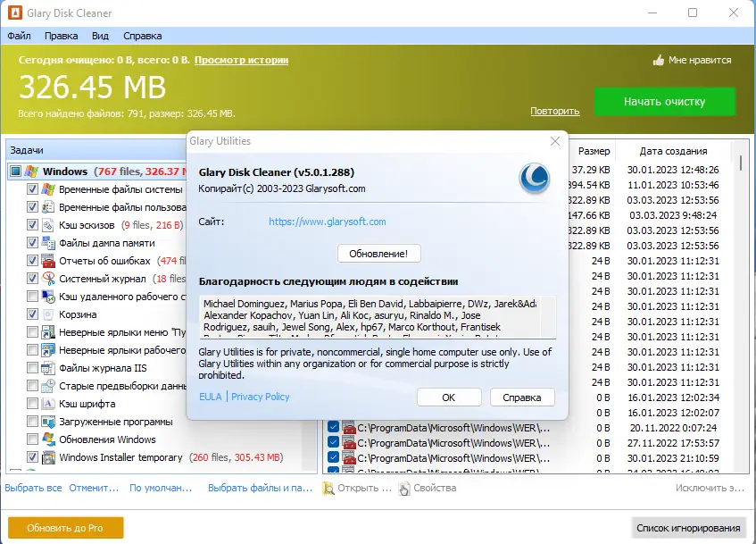
Task: Open the glarysoft.com website link
Action: click(x=328, y=222)
